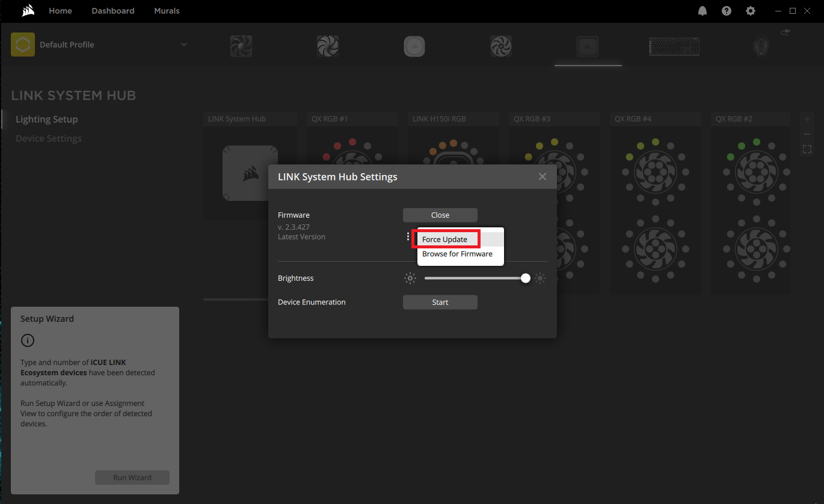
Task: Click the Run Wizard button
Action: pyautogui.click(x=132, y=478)
